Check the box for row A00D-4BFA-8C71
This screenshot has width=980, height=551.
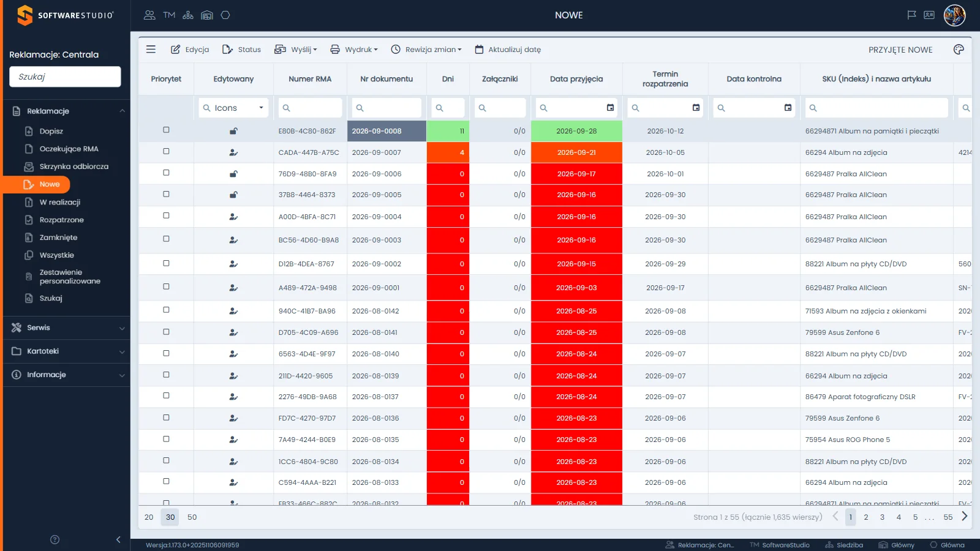click(x=166, y=216)
